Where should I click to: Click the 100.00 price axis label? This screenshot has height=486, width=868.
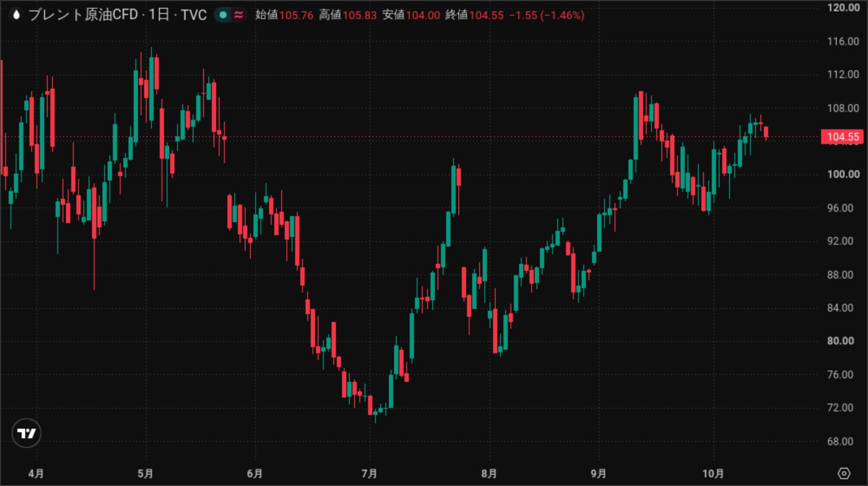(x=843, y=174)
